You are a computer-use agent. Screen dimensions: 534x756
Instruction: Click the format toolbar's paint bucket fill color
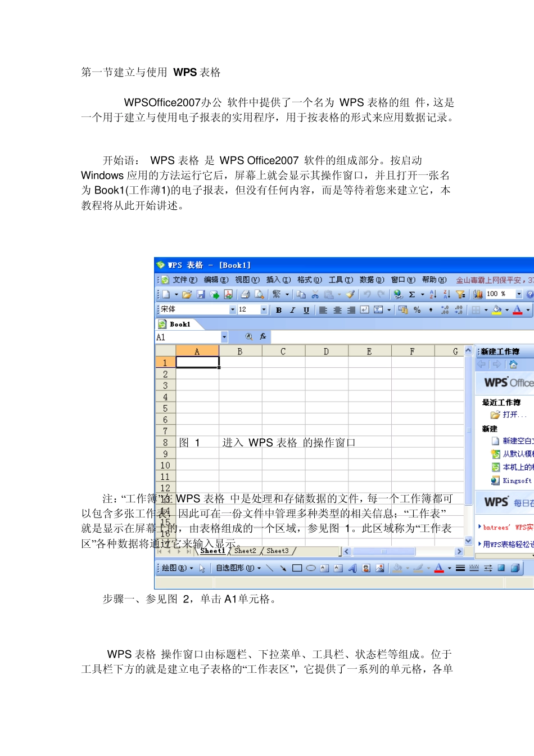pos(497,310)
